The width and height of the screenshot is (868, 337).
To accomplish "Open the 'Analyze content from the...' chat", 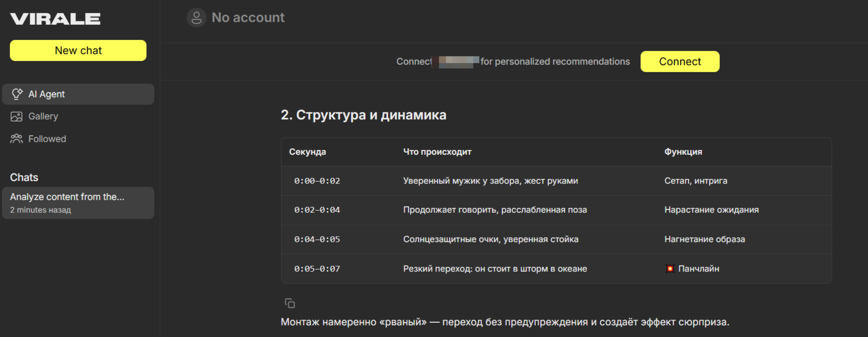I will (x=78, y=203).
